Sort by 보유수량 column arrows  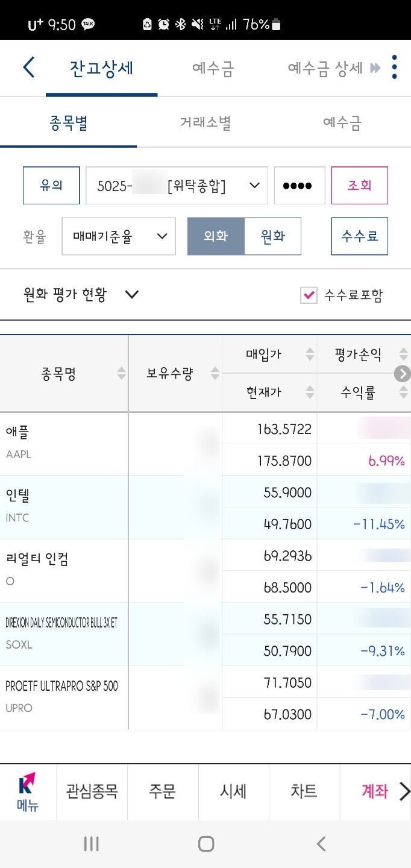tap(215, 374)
